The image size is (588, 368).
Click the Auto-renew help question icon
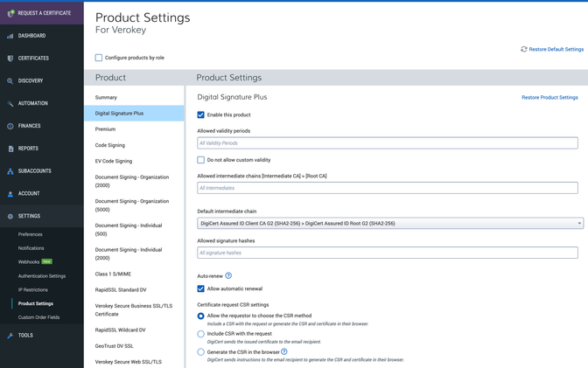(x=228, y=275)
